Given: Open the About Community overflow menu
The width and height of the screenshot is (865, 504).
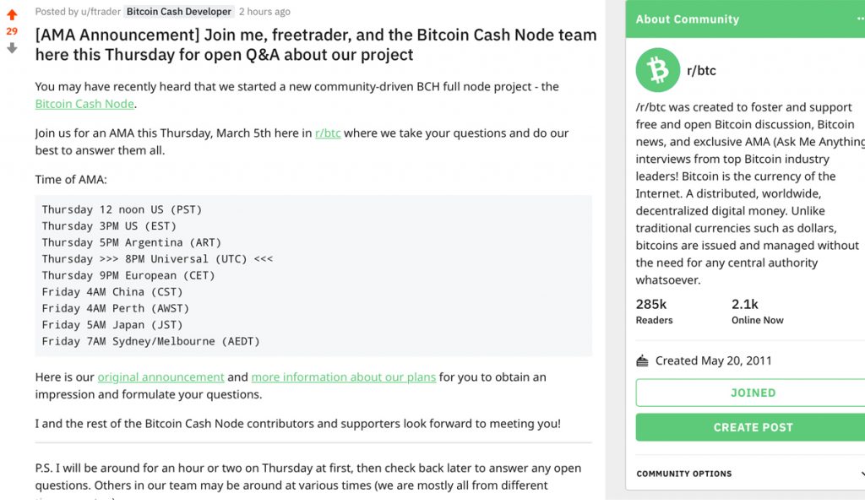Looking at the screenshot, I should pos(860,18).
